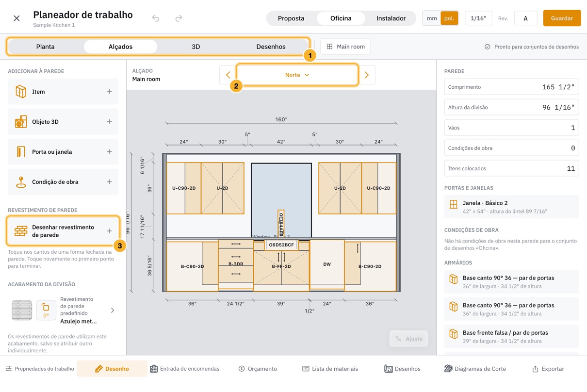Select the Azulejo wall finish swatch
This screenshot has width=587, height=392.
pos(22,310)
